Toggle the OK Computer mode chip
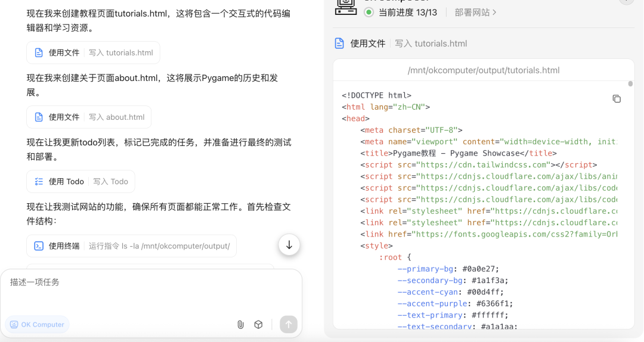The height and width of the screenshot is (342, 644). 37,324
